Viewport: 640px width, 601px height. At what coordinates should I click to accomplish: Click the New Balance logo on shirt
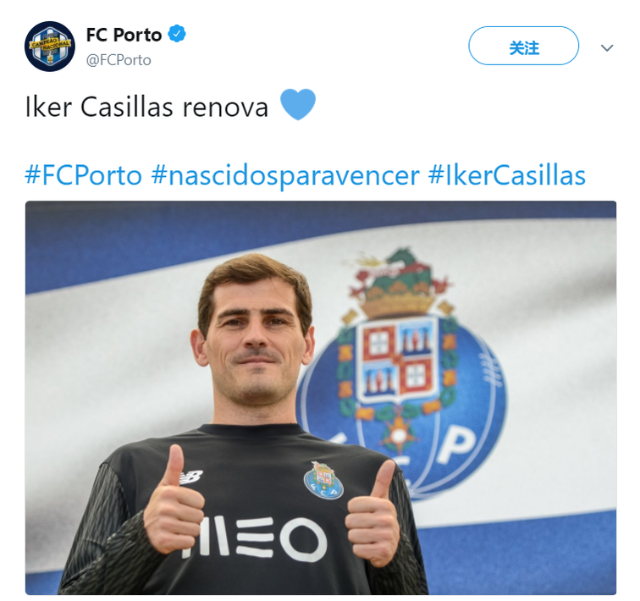click(190, 477)
